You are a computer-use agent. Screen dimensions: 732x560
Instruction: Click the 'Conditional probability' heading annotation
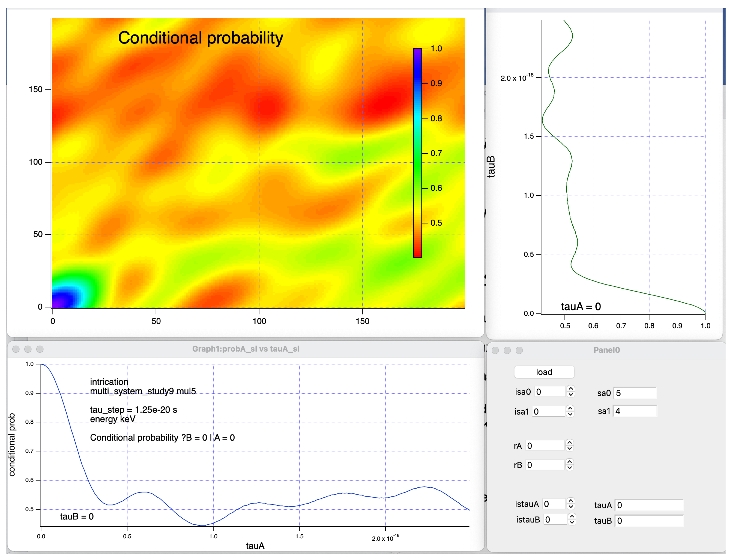click(x=200, y=38)
